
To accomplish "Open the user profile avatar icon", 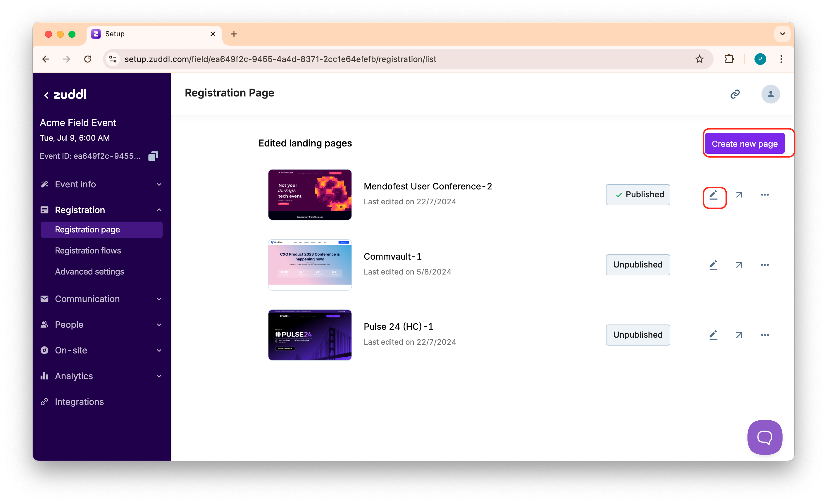I will tap(770, 94).
